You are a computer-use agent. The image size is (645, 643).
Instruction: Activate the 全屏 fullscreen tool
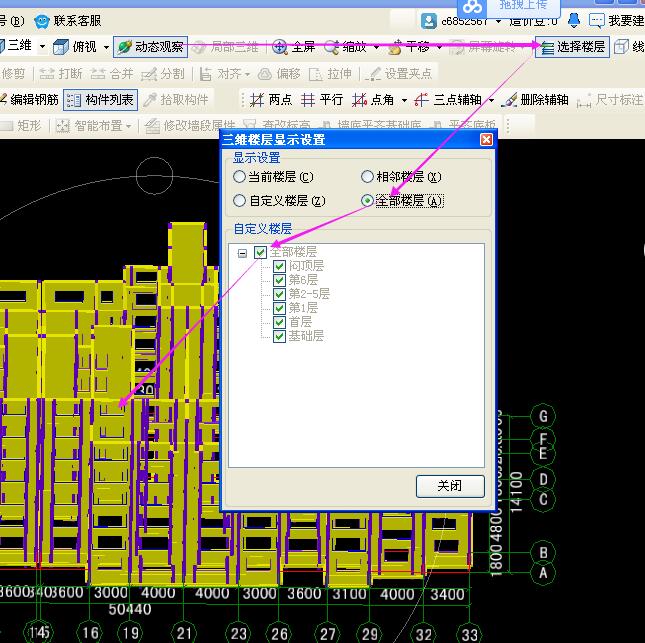293,47
